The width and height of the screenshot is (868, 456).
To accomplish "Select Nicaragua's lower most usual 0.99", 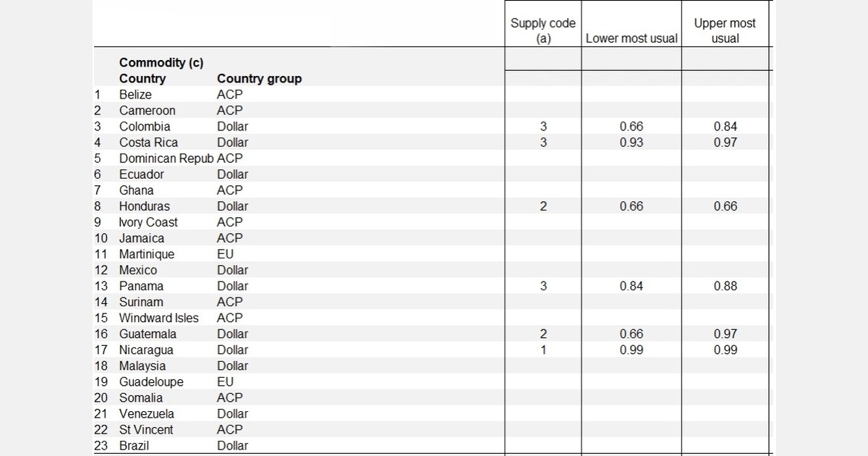I will pos(631,350).
